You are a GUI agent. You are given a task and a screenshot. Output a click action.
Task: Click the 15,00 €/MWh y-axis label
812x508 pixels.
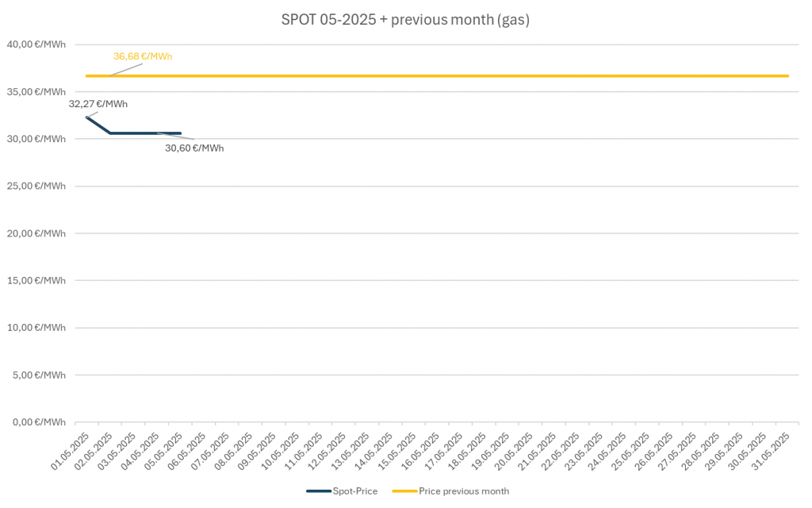[36, 280]
